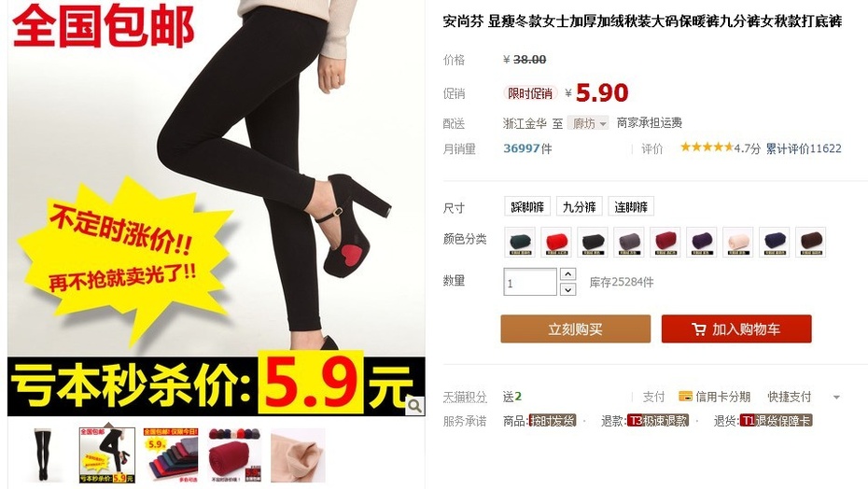This screenshot has height=489, width=868.
Task: Decrease quantity with the down arrow
Action: coord(568,289)
